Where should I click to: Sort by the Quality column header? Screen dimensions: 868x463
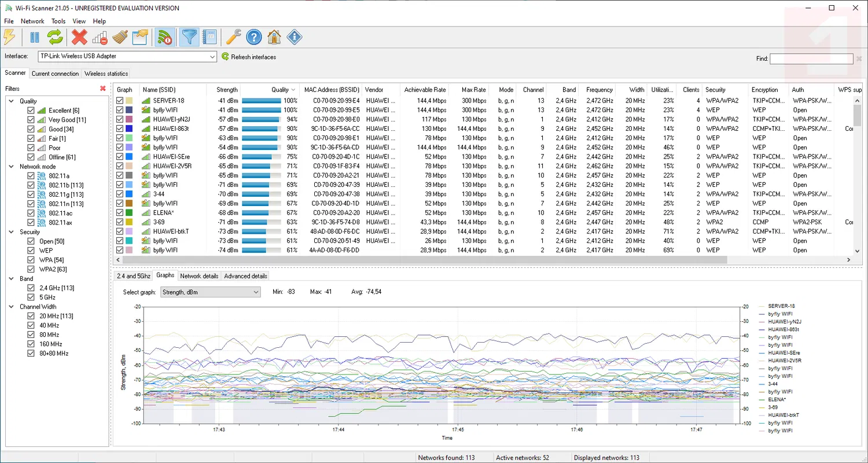click(x=279, y=90)
